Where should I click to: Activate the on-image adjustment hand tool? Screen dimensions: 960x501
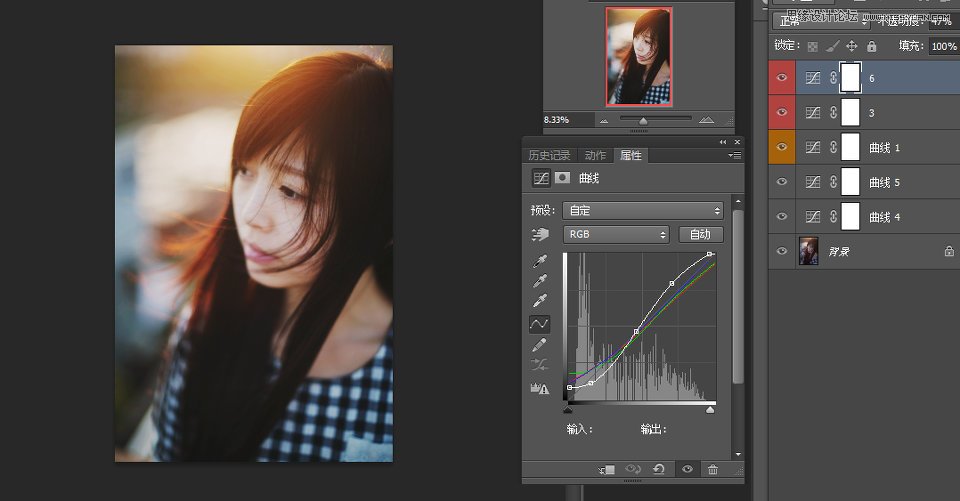[540, 234]
